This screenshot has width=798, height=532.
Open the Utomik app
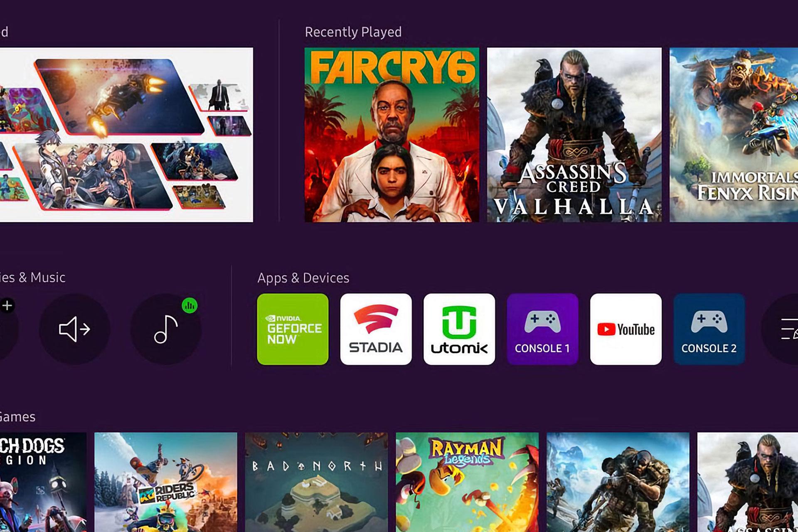point(459,329)
